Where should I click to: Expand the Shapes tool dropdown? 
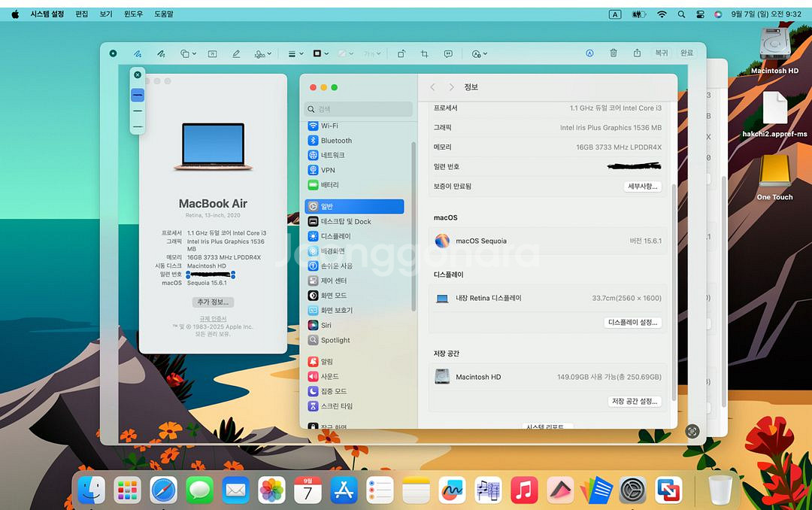(x=188, y=54)
